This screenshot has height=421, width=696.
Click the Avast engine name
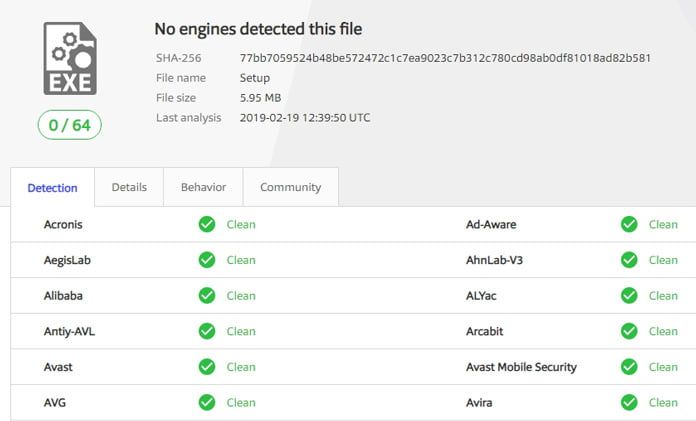point(58,367)
